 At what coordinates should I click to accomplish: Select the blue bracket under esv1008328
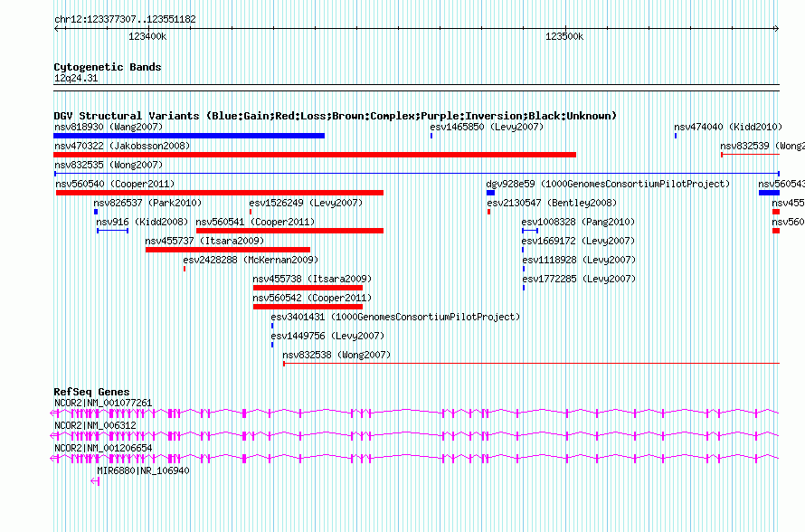[530, 231]
